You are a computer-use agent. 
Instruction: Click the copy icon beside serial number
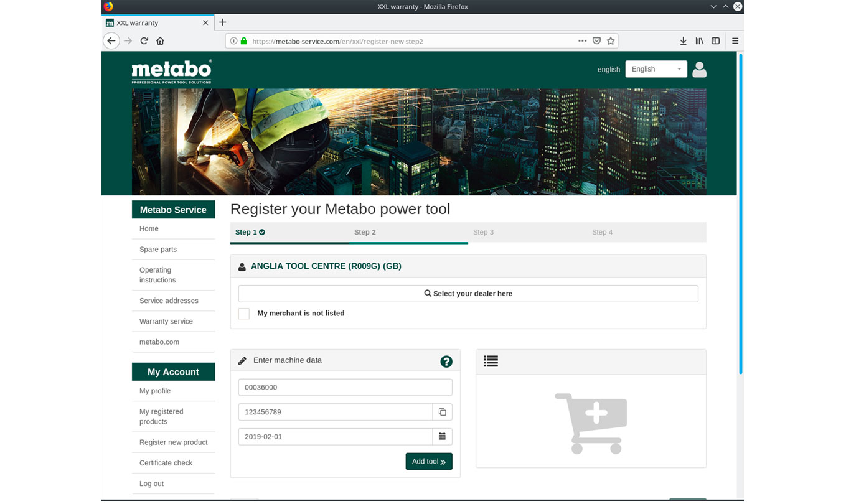click(442, 412)
